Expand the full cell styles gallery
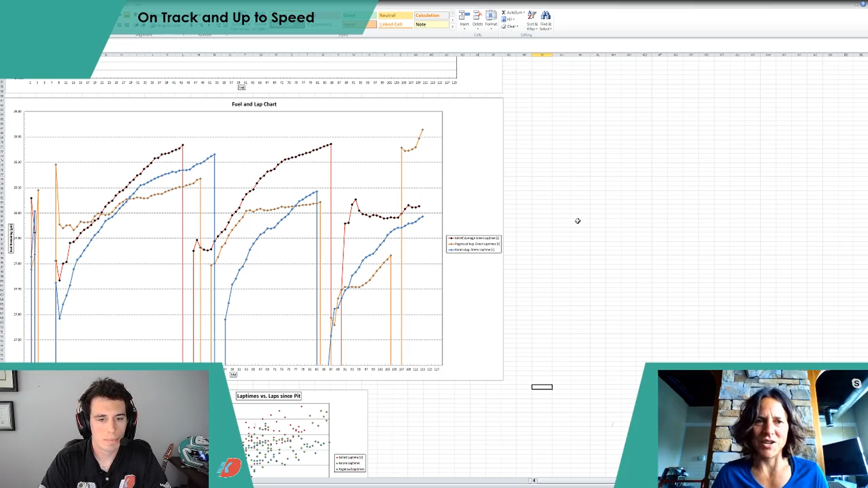Viewport: 868px width, 488px height. 453,27
